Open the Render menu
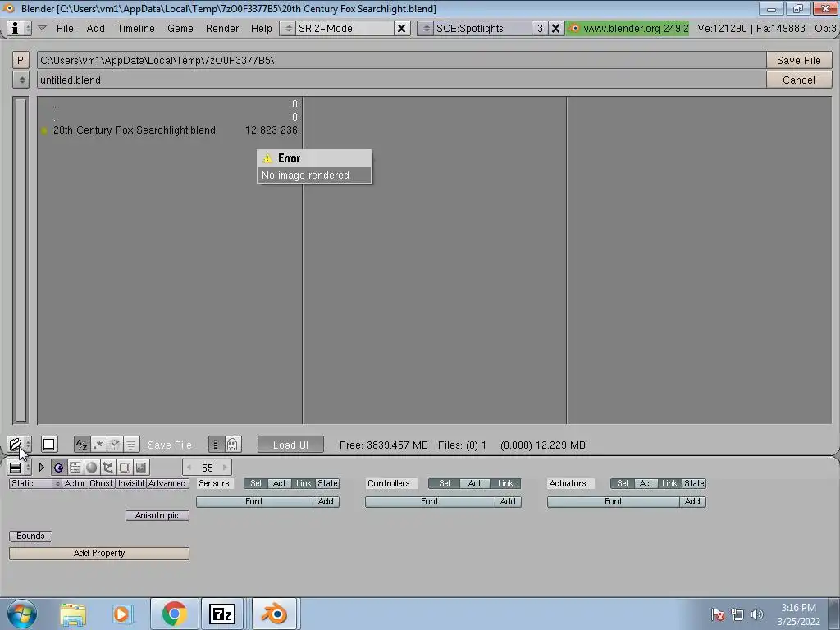 [221, 29]
